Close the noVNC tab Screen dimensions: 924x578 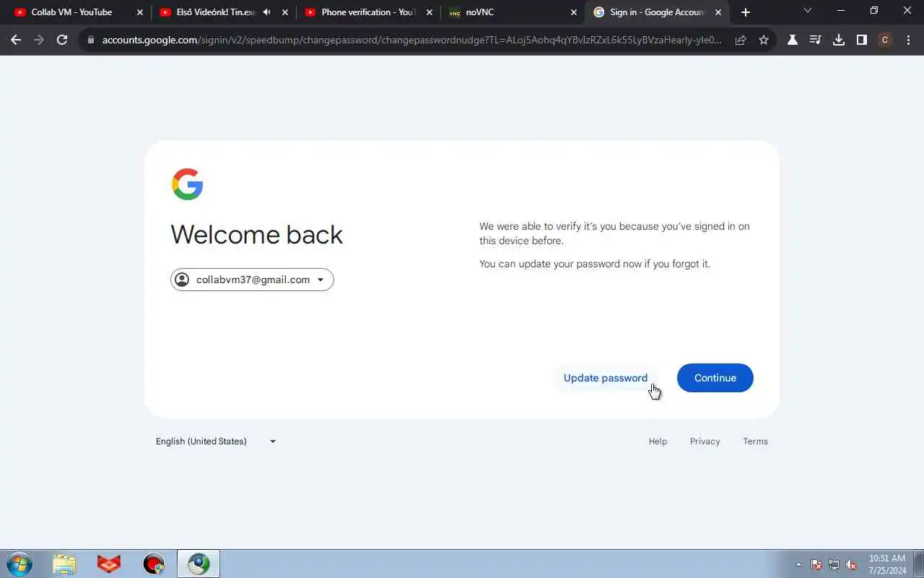574,12
